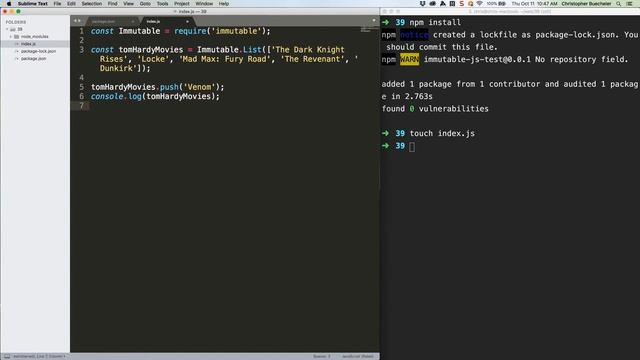
Task: Select node_modules folder in sidebar
Action: tap(35, 37)
